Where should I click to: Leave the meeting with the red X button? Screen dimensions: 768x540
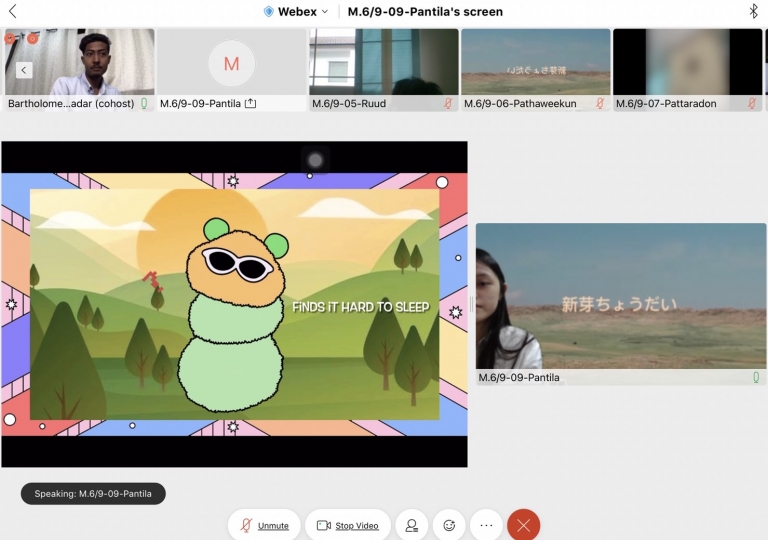(x=524, y=525)
